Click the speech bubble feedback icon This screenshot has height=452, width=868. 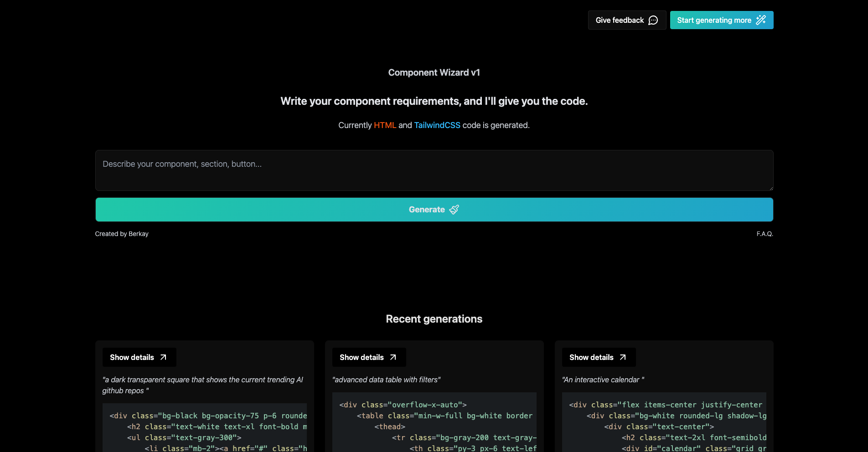(653, 20)
